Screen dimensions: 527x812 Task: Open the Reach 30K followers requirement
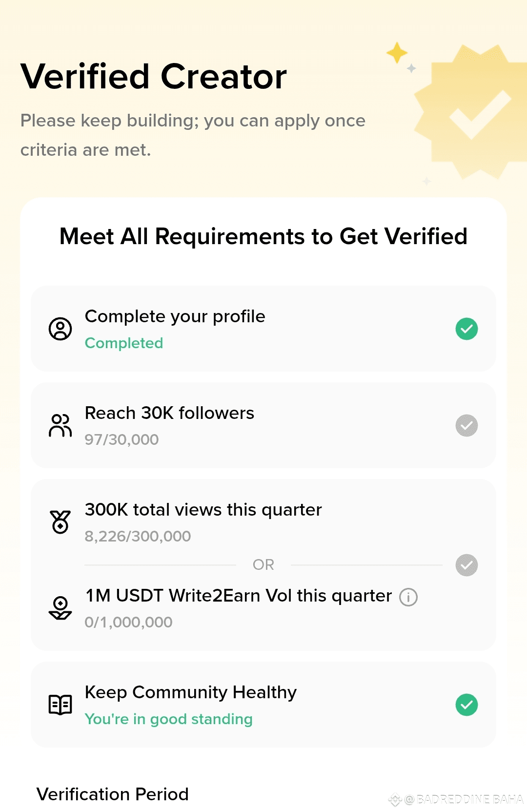click(x=263, y=425)
